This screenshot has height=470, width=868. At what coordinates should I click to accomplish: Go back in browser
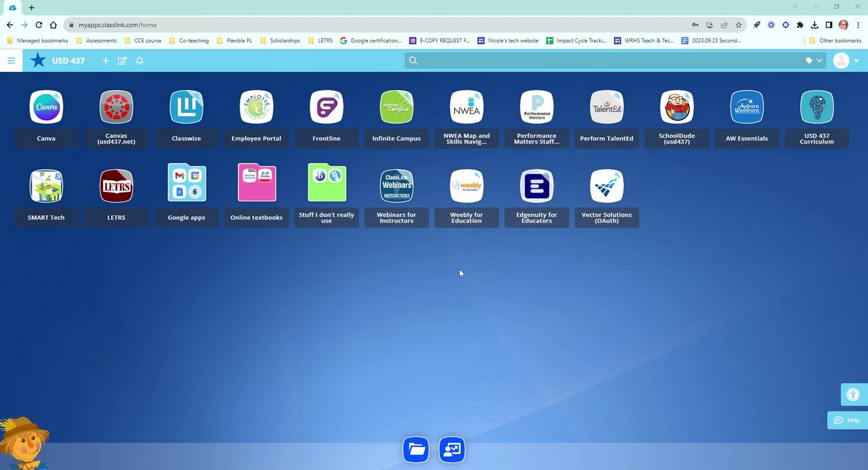point(10,25)
